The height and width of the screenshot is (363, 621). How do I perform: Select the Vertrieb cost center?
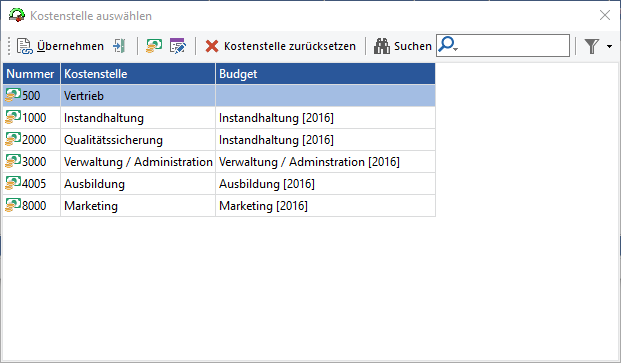click(x=138, y=96)
